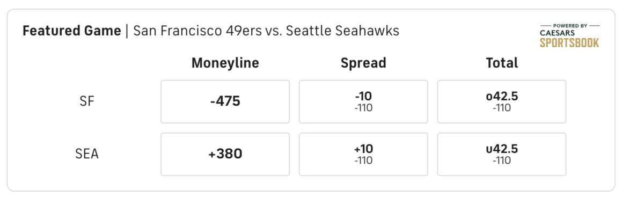
Task: Click the Total column header
Action: tap(502, 63)
